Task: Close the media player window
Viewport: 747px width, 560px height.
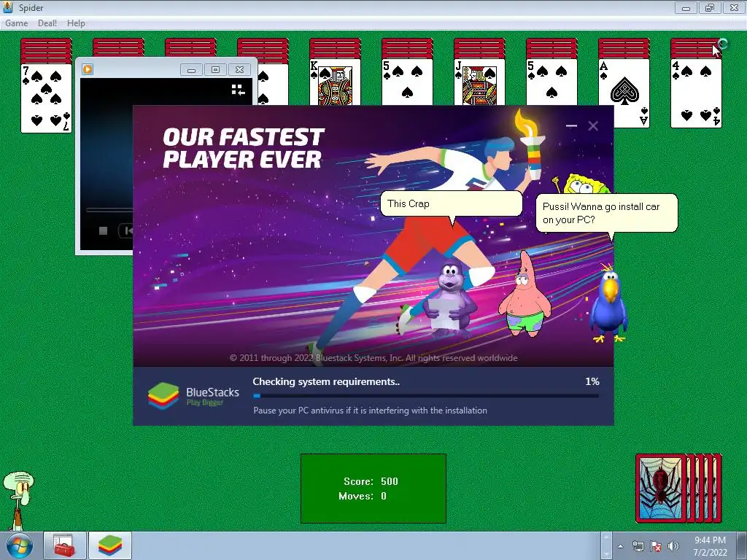Action: [x=239, y=70]
